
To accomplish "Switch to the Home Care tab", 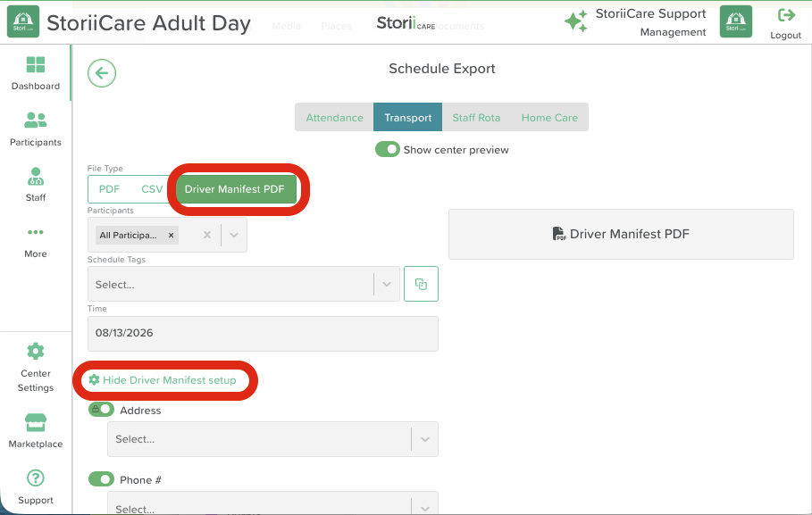I will (x=549, y=118).
